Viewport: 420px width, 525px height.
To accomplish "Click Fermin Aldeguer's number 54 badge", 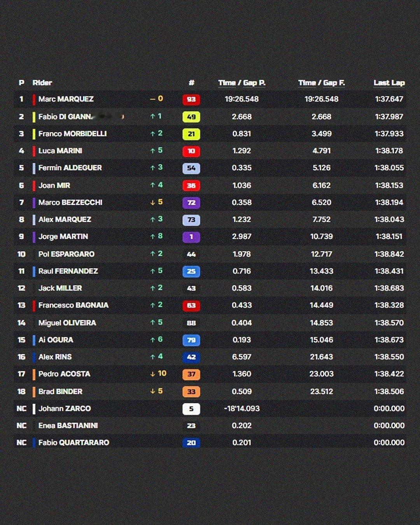I will click(191, 168).
